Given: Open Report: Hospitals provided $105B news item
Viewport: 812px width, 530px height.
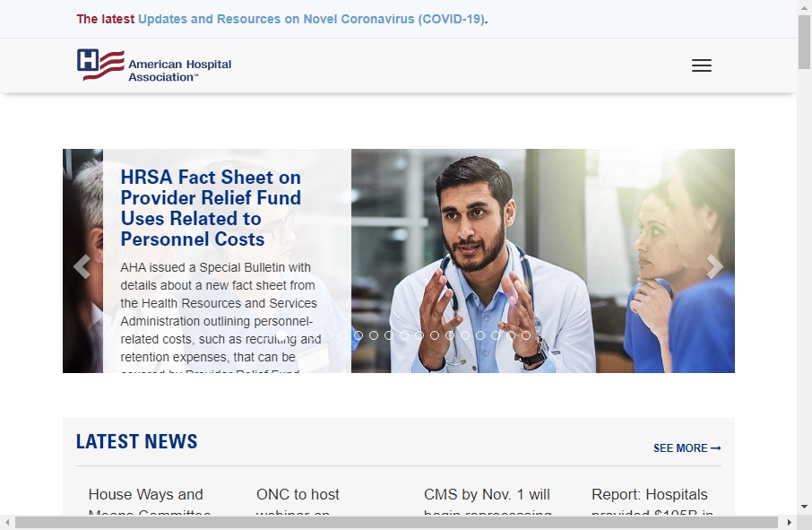Looking at the screenshot, I should 652,500.
